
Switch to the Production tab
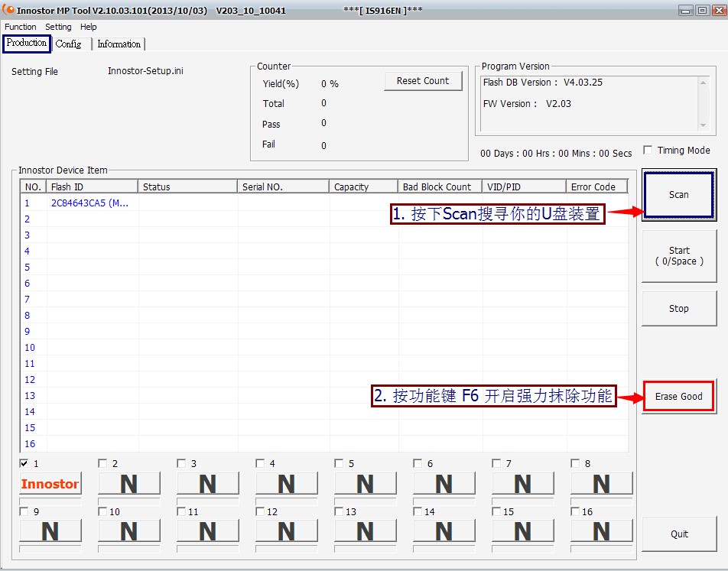tap(27, 43)
